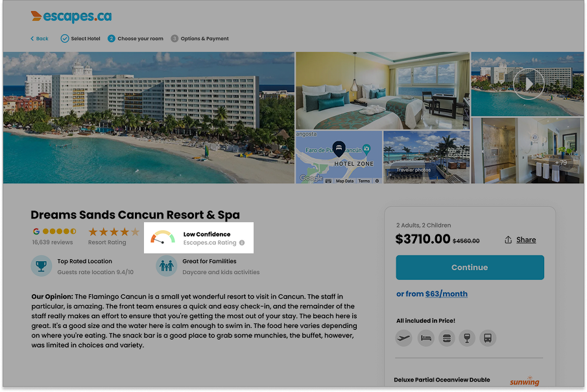The height and width of the screenshot is (392, 587).
Task: Click the Low Confidence gauge icon
Action: [x=163, y=238]
